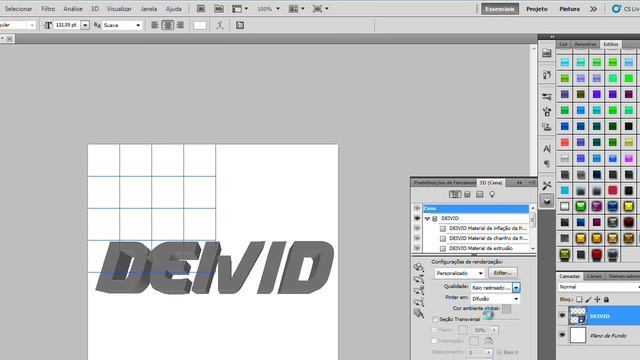Viewport: 640px width, 360px height.
Task: Open the Brush panel dock icon
Action: [547, 112]
